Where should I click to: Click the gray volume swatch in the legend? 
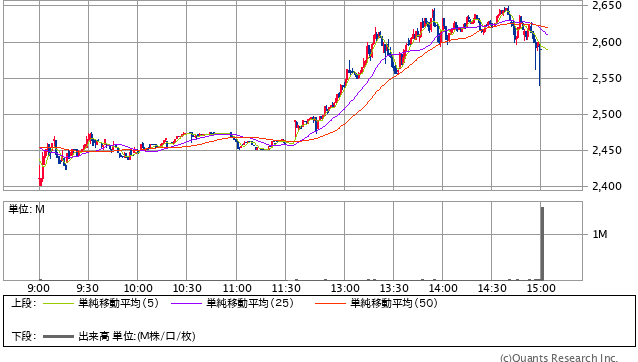(x=58, y=336)
